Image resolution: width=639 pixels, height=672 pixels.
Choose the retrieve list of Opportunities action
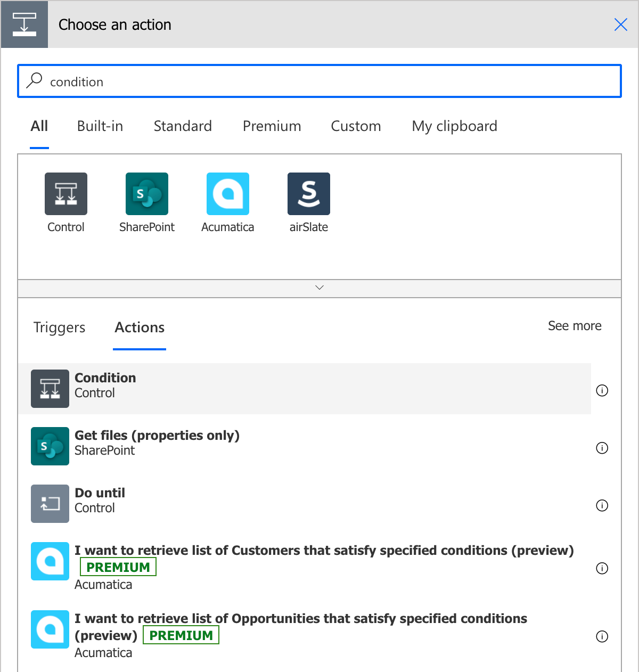(305, 635)
